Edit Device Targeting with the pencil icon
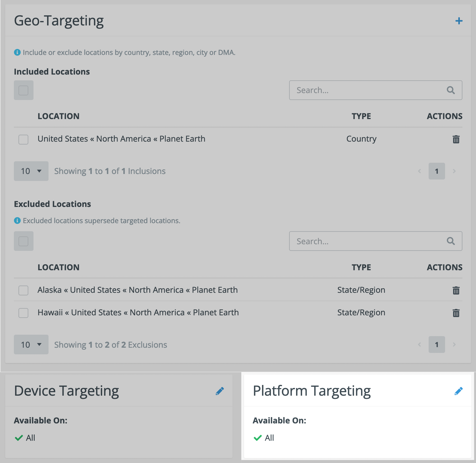Viewport: 476px width, 463px height. (x=220, y=391)
